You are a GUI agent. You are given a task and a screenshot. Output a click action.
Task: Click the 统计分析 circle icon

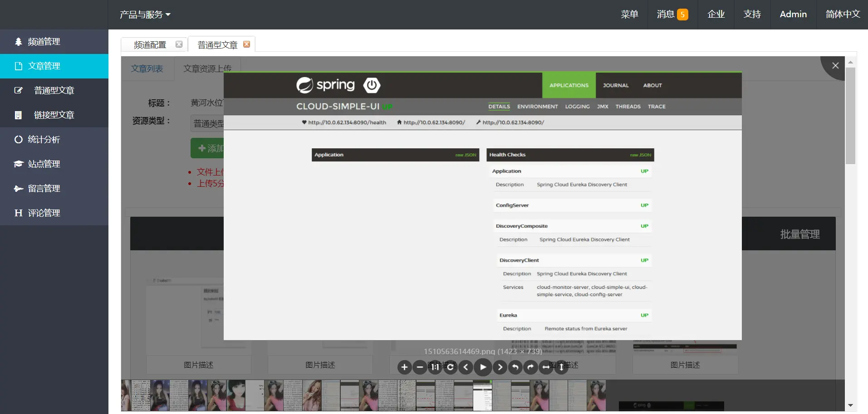coord(19,140)
